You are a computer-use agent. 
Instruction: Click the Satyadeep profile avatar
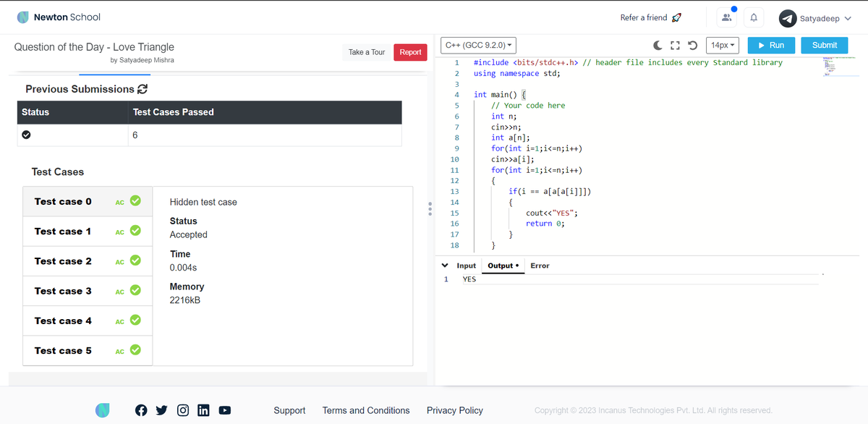(x=788, y=18)
